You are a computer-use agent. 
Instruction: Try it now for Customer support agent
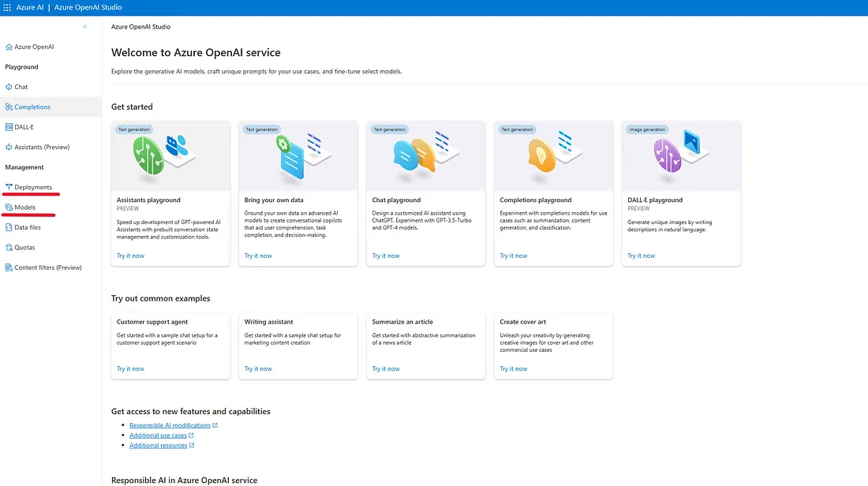[130, 368]
